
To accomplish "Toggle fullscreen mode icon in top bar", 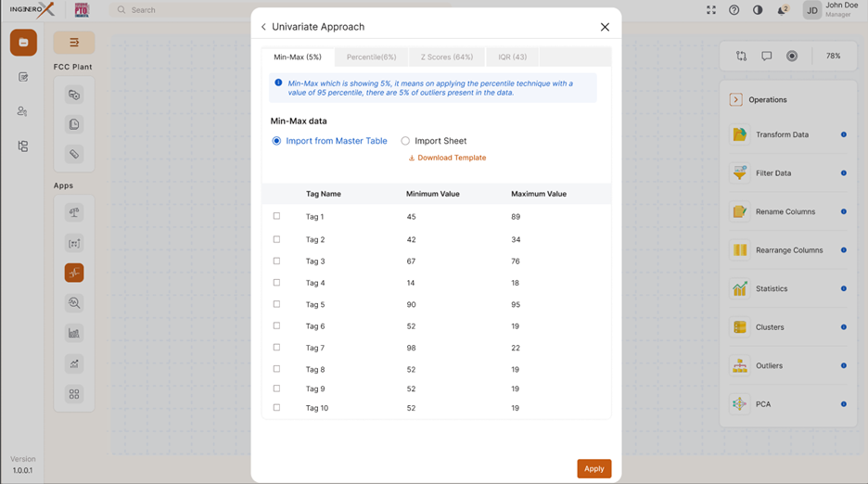I will 711,10.
